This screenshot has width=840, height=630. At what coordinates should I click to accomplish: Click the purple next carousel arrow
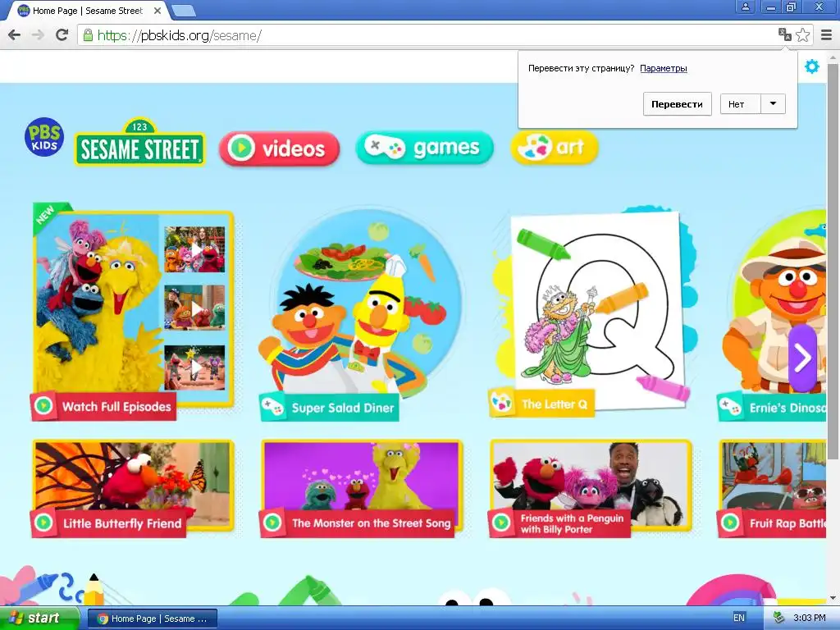tap(802, 358)
